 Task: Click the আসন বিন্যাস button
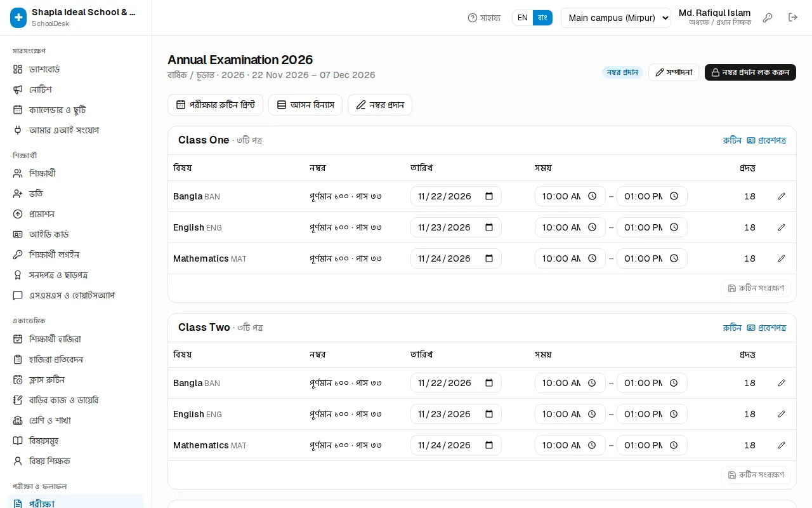point(306,105)
